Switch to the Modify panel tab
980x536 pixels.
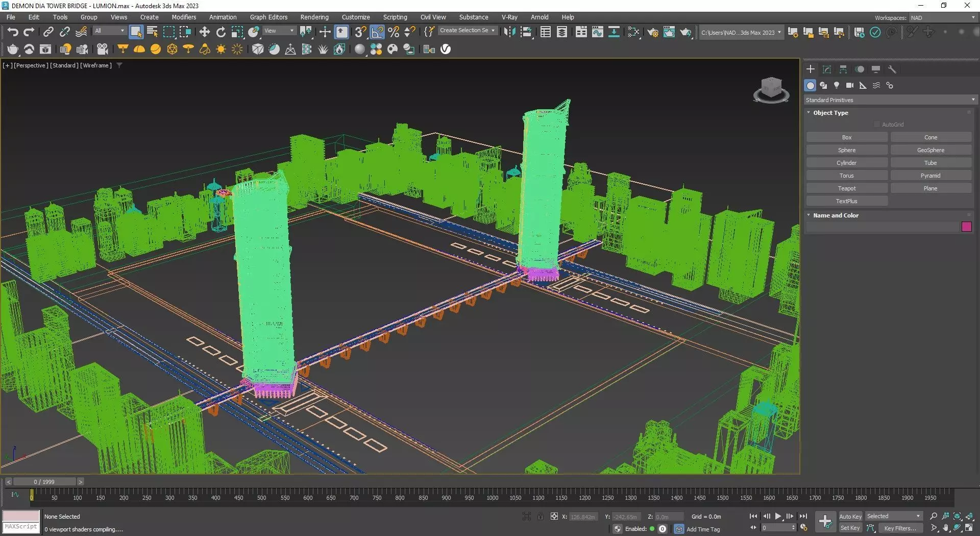pos(827,69)
